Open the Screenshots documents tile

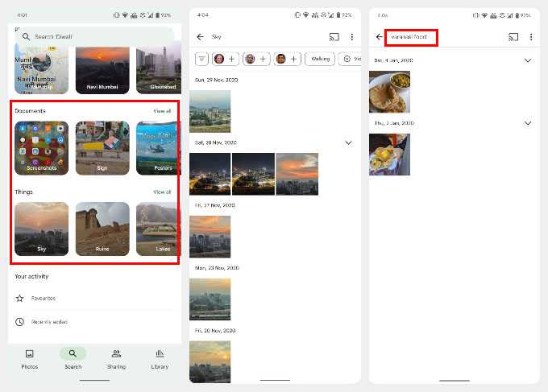pyautogui.click(x=41, y=148)
